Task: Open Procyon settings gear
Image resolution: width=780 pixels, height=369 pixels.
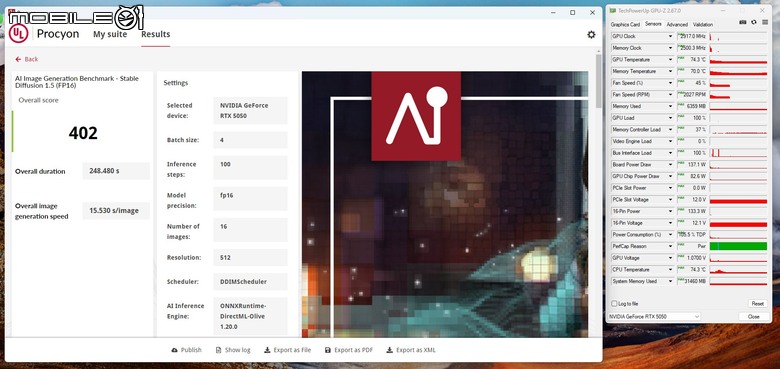Action: coord(591,34)
